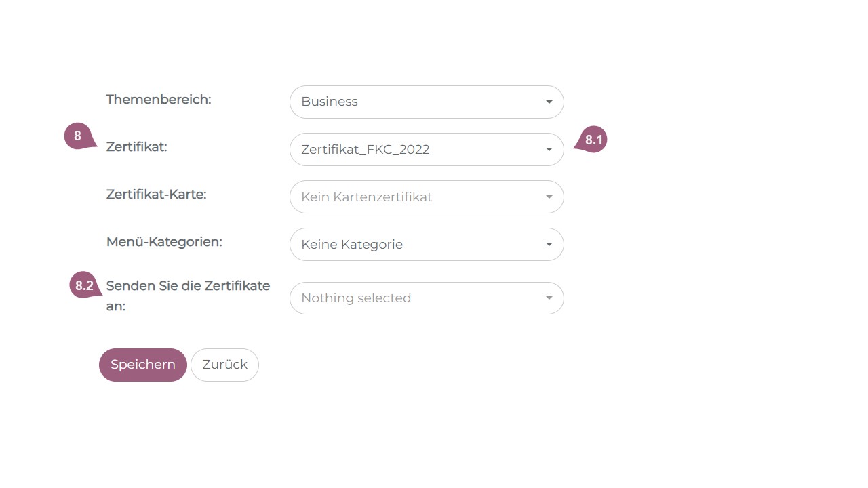Click the 8.2 callout badge
868x488 pixels.
[84, 285]
